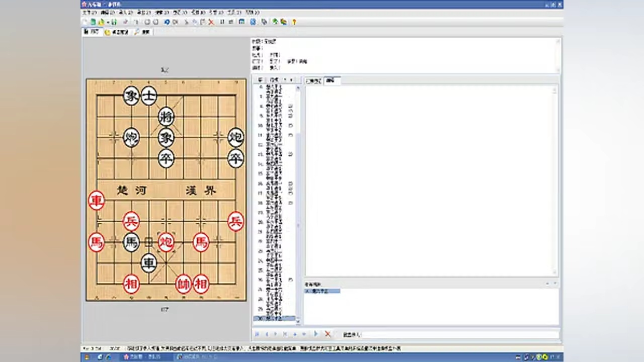Open the yellow question mark Help icon
Viewport: 644px width, 362px height.
pos(294,22)
